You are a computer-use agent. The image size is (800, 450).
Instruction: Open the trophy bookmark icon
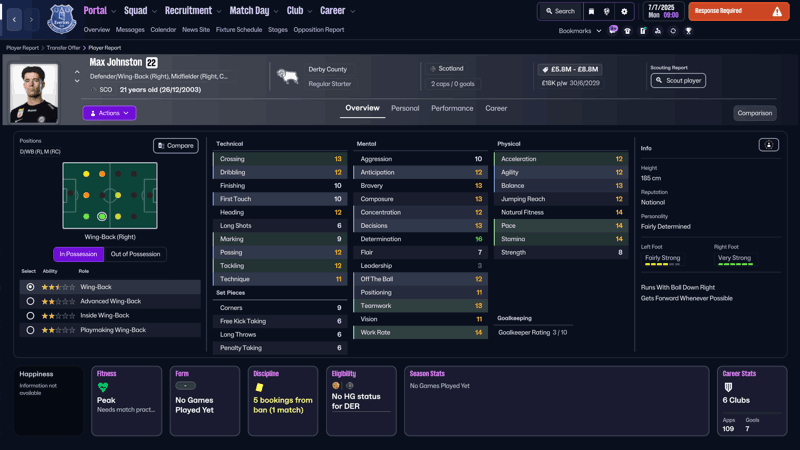click(x=688, y=31)
